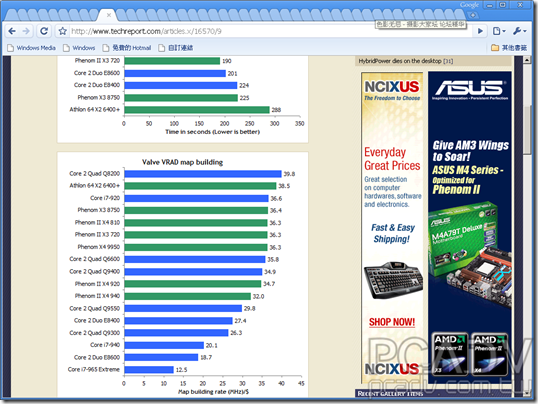Click the new tab plus button
Viewport: 538px width, 404px height.
(x=473, y=15)
